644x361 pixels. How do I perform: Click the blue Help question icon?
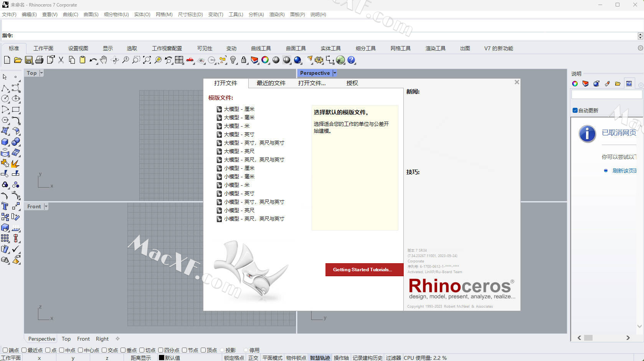click(x=351, y=60)
